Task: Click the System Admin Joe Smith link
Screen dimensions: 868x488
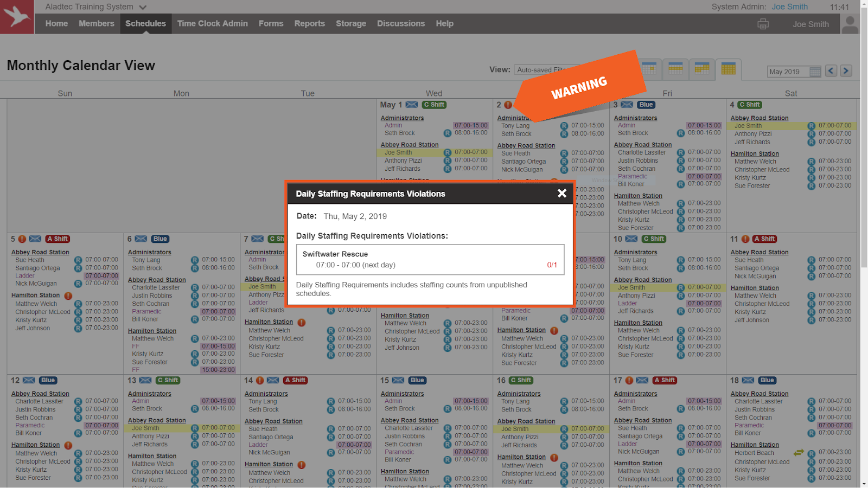Action: (x=790, y=7)
